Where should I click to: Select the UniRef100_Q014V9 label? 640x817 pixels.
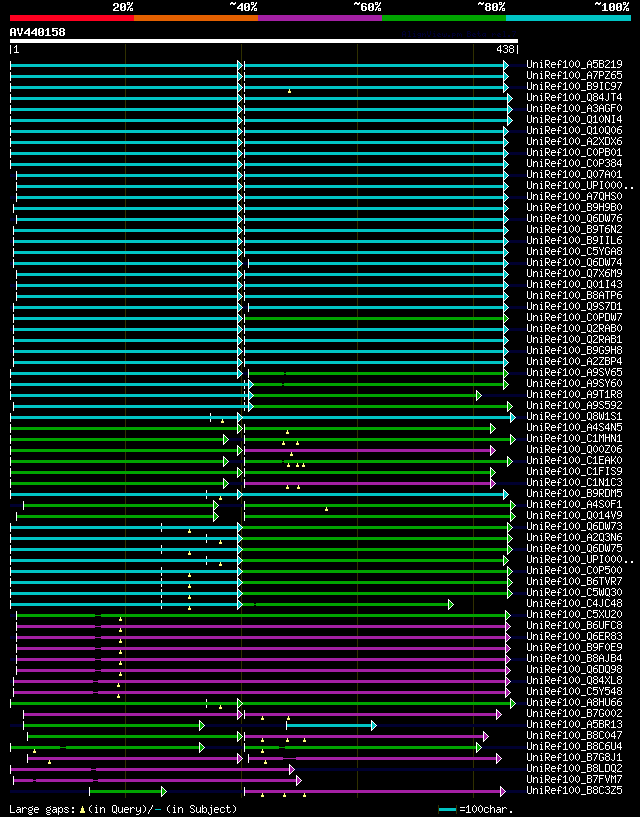point(574,515)
